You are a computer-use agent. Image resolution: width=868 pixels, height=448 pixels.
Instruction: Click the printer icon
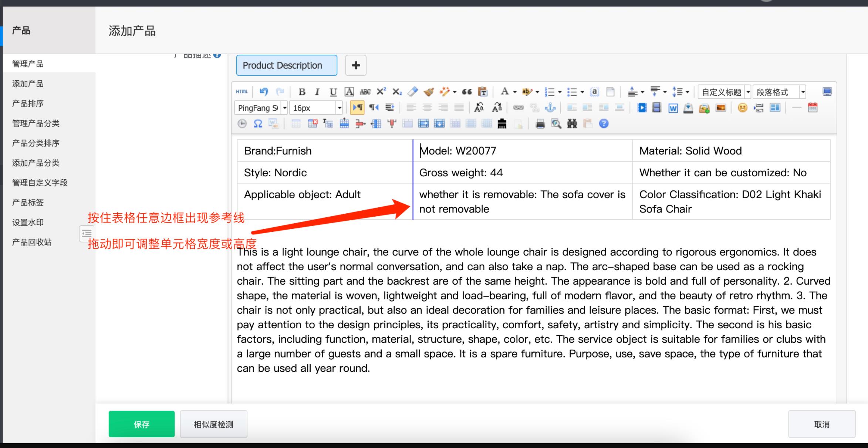[540, 123]
